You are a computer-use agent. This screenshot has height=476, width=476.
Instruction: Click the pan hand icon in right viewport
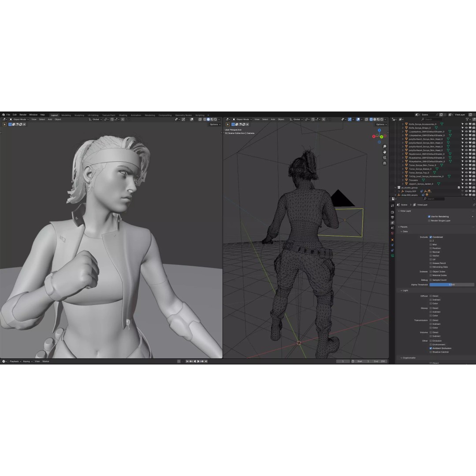pyautogui.click(x=385, y=152)
